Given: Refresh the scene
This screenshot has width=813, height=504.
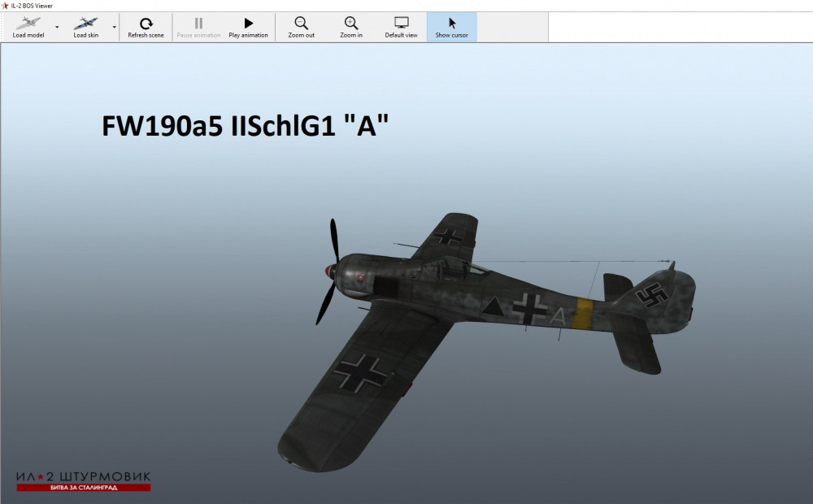Looking at the screenshot, I should [146, 24].
